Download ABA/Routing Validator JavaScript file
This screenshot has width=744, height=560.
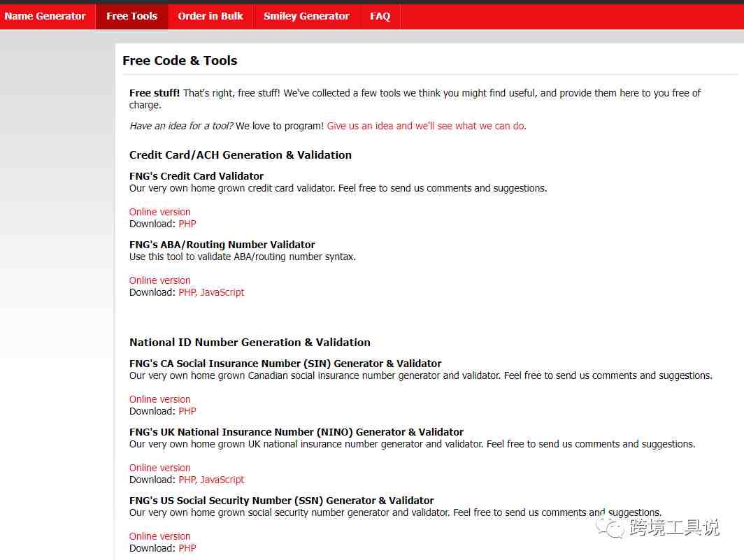(x=222, y=292)
